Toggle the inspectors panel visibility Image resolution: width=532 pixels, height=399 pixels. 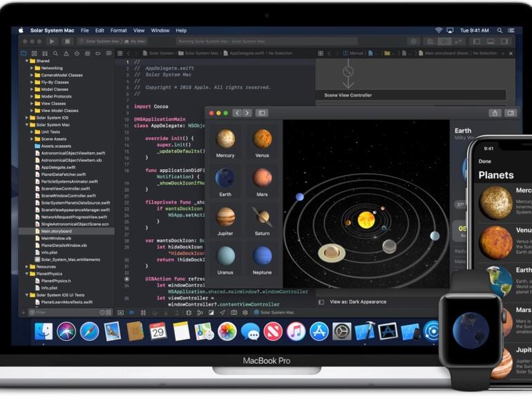pos(504,41)
